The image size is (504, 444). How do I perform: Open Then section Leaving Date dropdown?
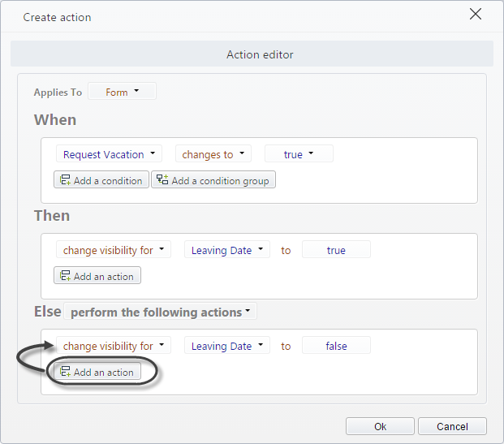(x=227, y=249)
